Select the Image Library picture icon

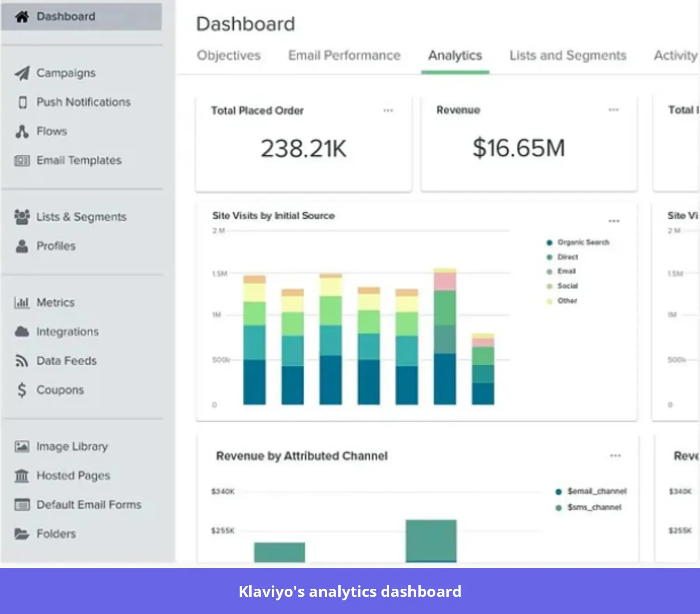[22, 446]
